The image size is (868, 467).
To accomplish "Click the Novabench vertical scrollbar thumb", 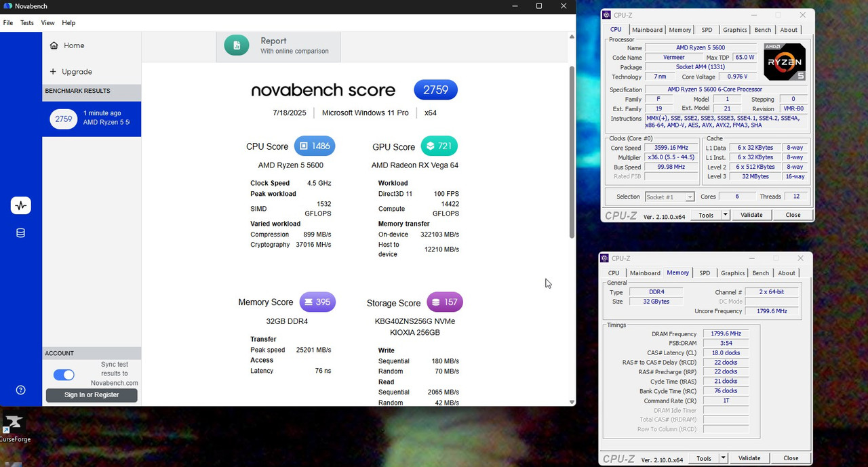I will coord(571,152).
